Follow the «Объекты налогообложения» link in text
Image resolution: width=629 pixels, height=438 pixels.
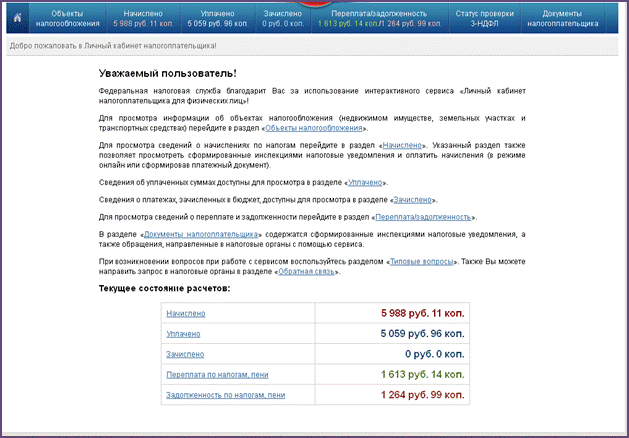(314, 128)
